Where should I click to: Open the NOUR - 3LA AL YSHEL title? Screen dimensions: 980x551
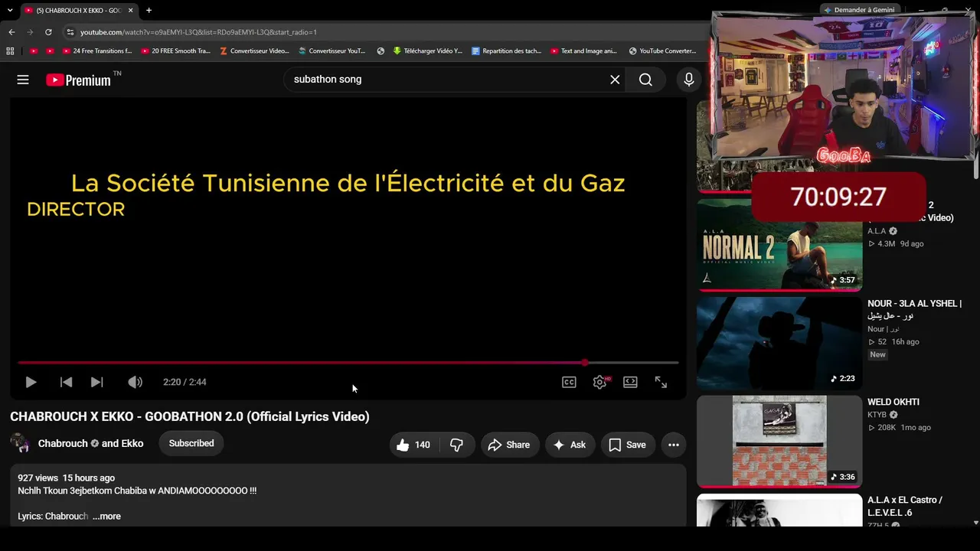915,310
